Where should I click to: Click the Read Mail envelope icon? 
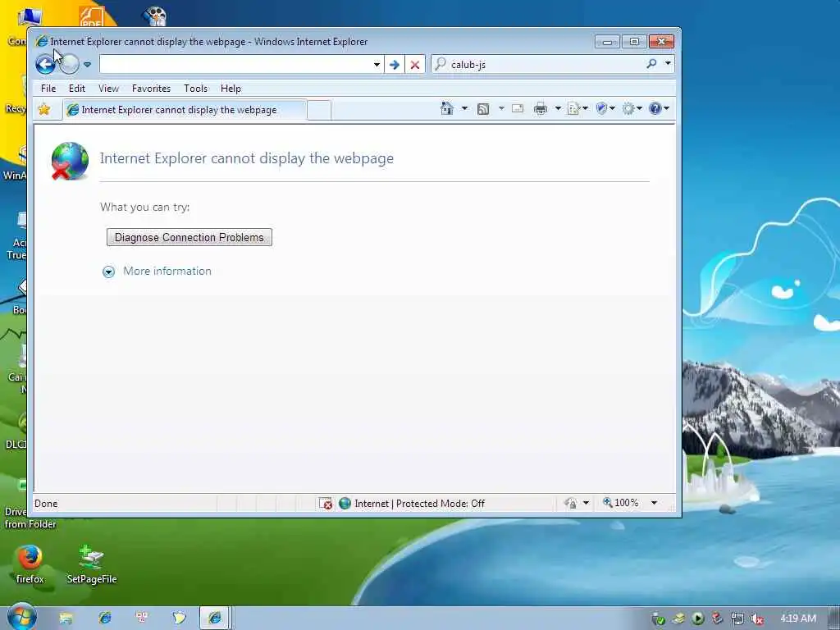pos(518,109)
